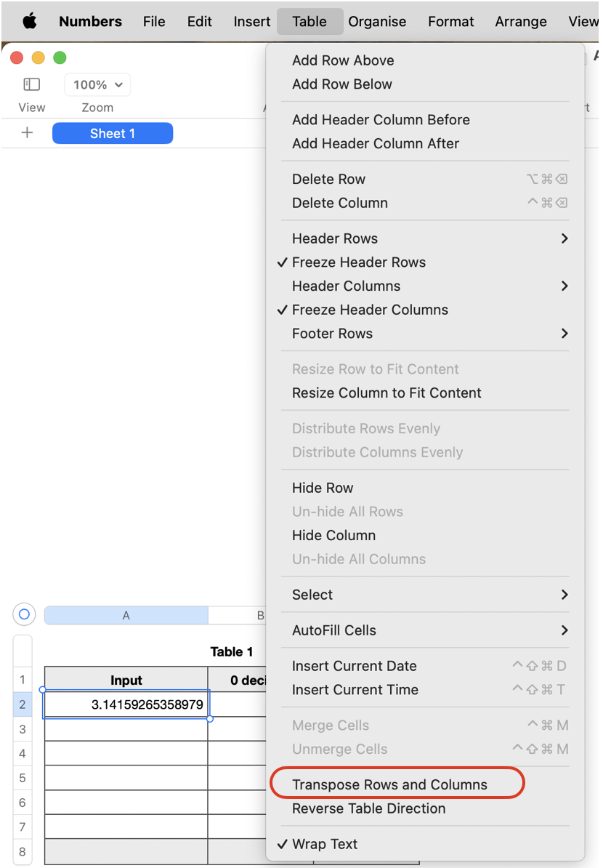Open the Zoom 100% dropdown
Viewport: 603px width, 868px height.
pyautogui.click(x=97, y=85)
